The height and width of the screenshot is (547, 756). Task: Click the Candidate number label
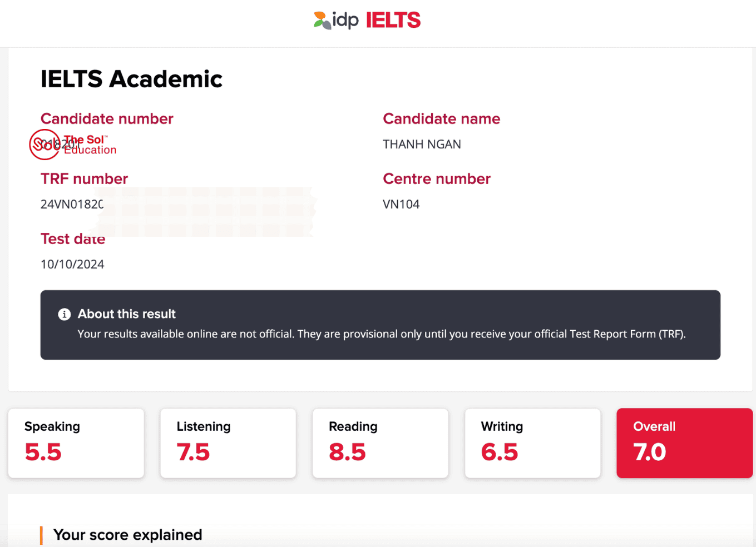pos(107,119)
